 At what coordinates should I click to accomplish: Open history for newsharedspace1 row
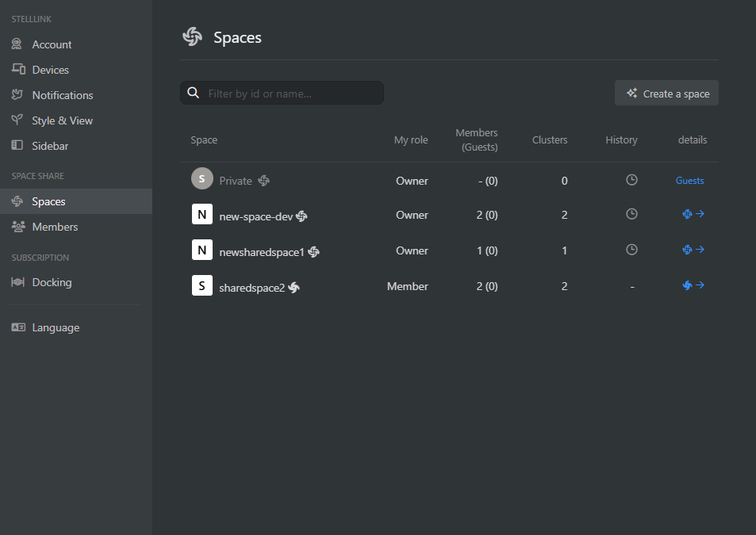tap(631, 250)
